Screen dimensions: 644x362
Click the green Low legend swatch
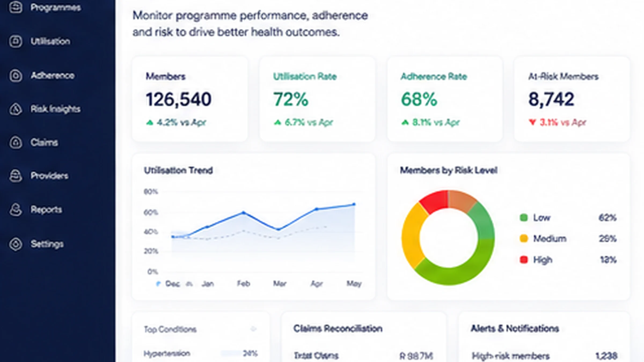pos(524,217)
